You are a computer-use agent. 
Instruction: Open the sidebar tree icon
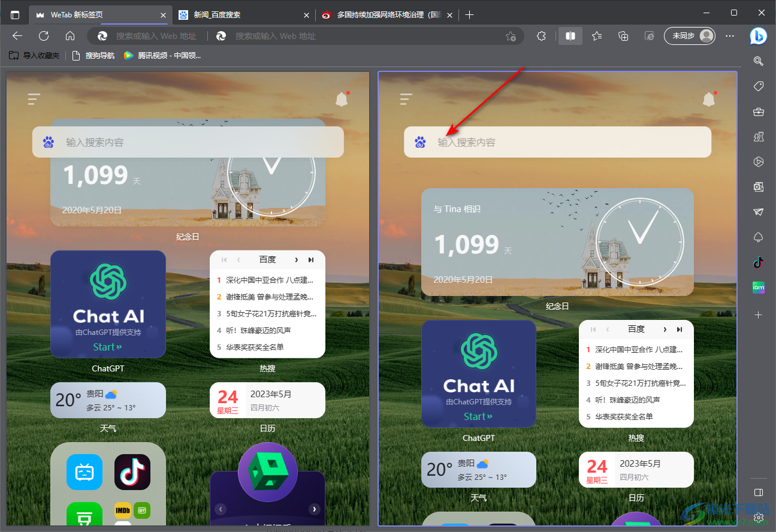[759, 237]
